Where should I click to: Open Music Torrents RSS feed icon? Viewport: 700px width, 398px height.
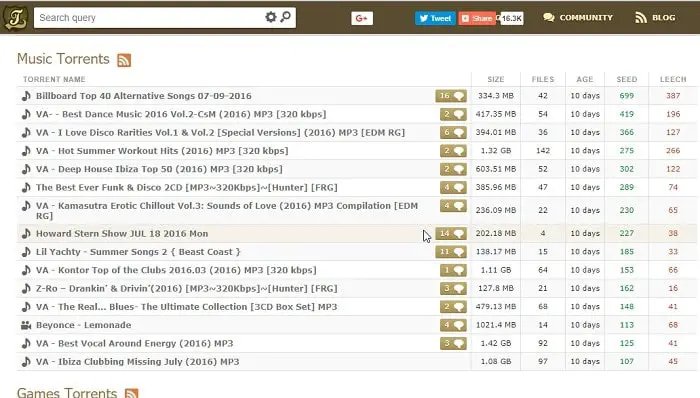[124, 60]
